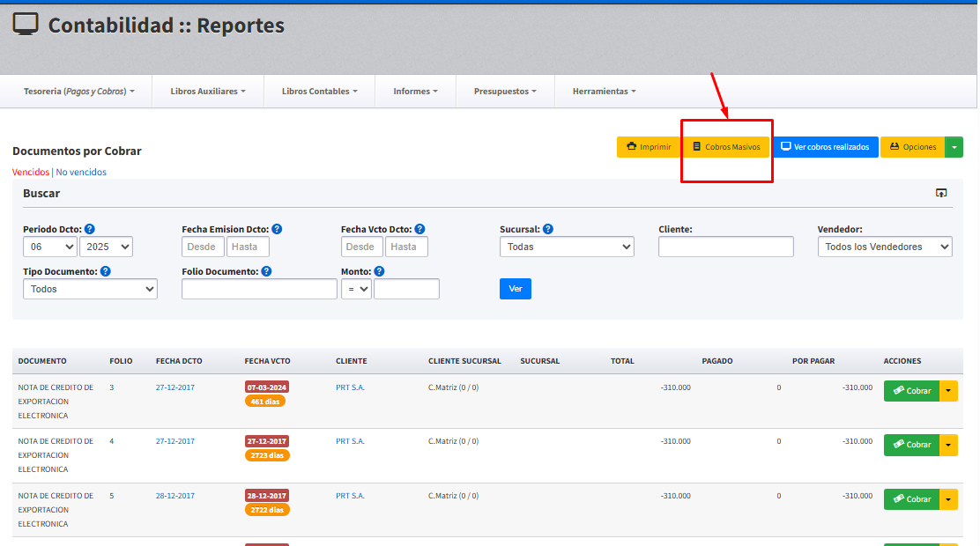The width and height of the screenshot is (980, 546).
Task: Open Libros Contables menu
Action: 319,92
